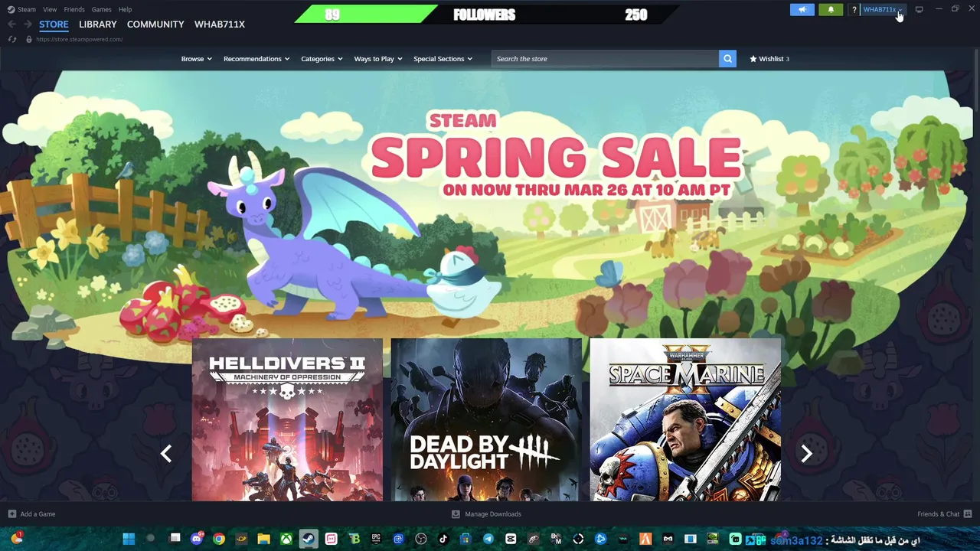Open the Games menu

click(x=101, y=9)
